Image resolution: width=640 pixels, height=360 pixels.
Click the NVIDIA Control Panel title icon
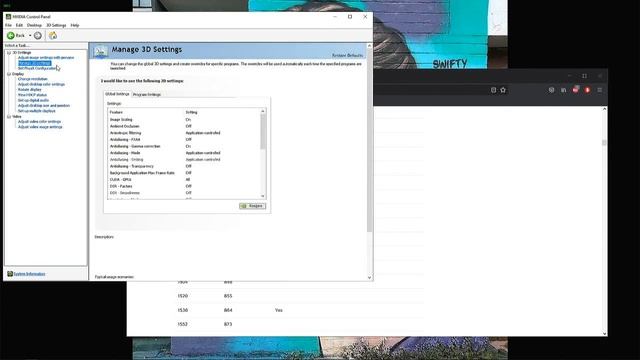[x=8, y=17]
